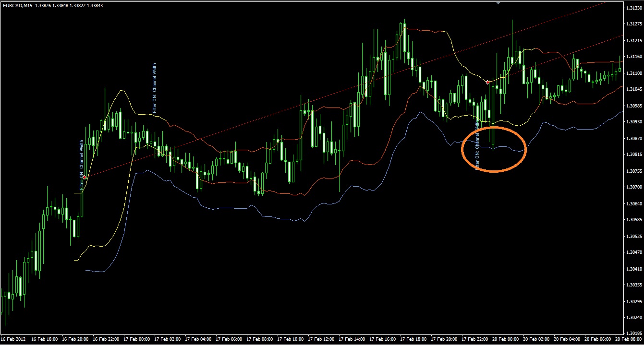
Task: Select the Filter ON label near 20 Feb 00:00
Action: point(477,144)
